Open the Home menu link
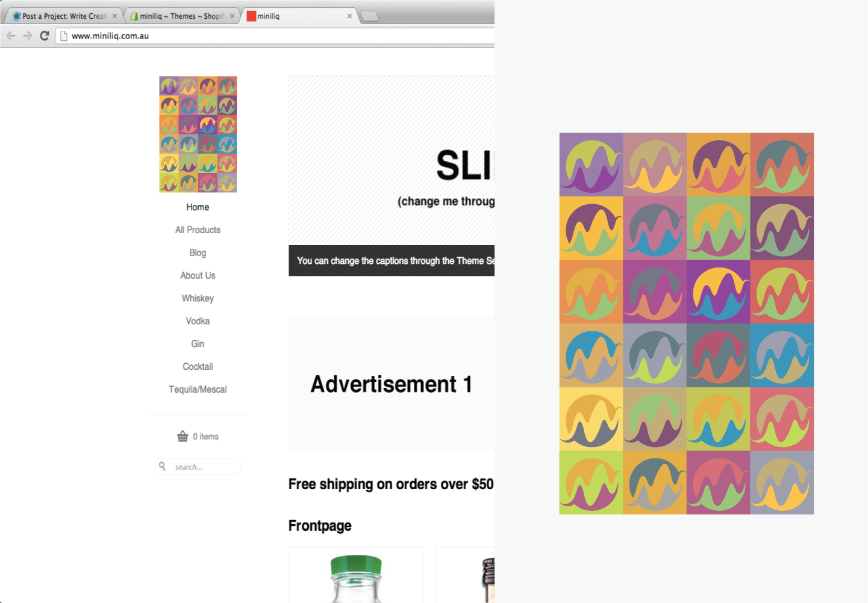 click(x=198, y=207)
